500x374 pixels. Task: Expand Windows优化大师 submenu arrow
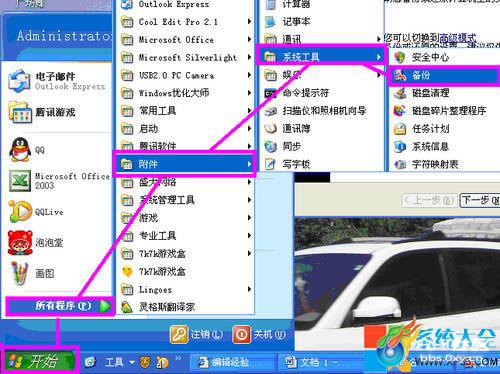coord(249,93)
